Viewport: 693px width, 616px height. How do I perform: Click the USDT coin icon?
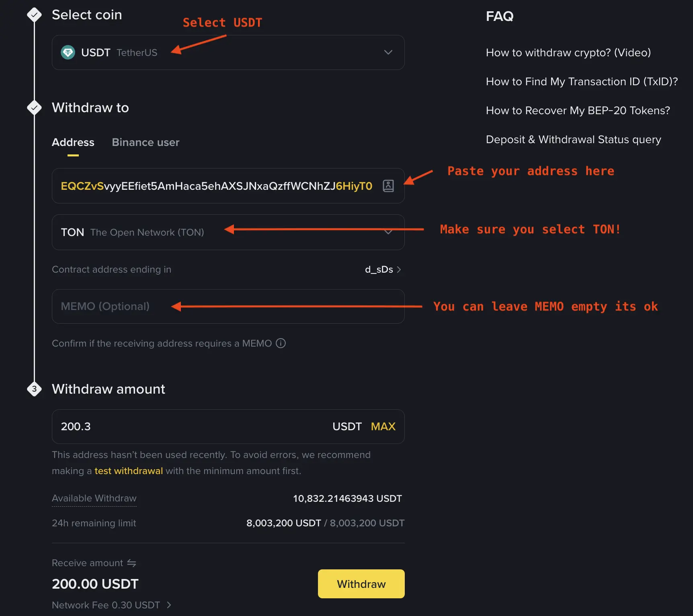[68, 52]
